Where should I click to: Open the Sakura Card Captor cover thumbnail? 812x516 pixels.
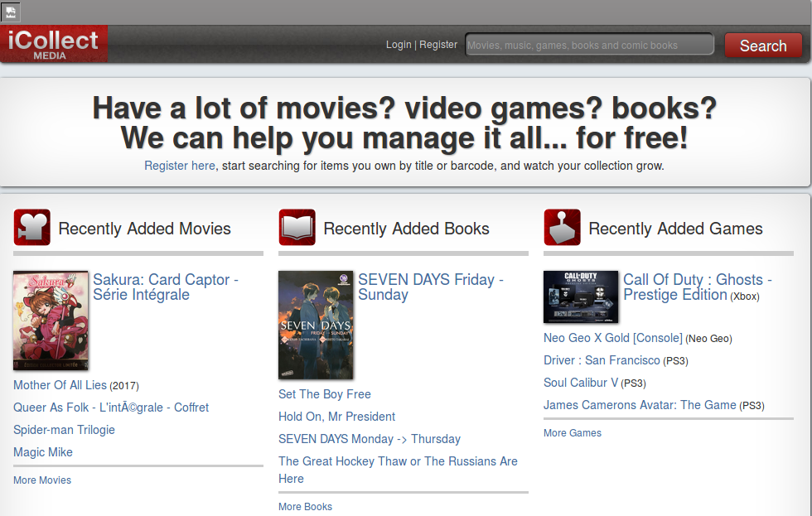point(51,321)
